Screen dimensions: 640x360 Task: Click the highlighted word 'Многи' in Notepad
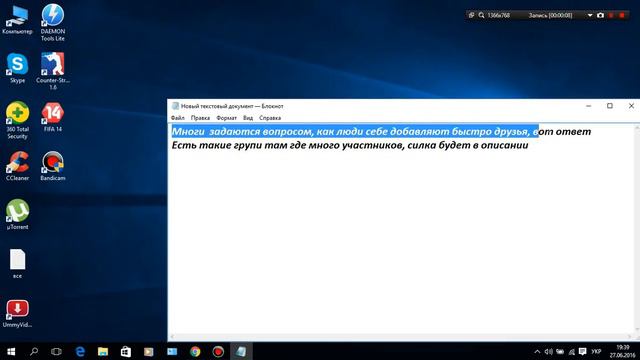(x=188, y=131)
